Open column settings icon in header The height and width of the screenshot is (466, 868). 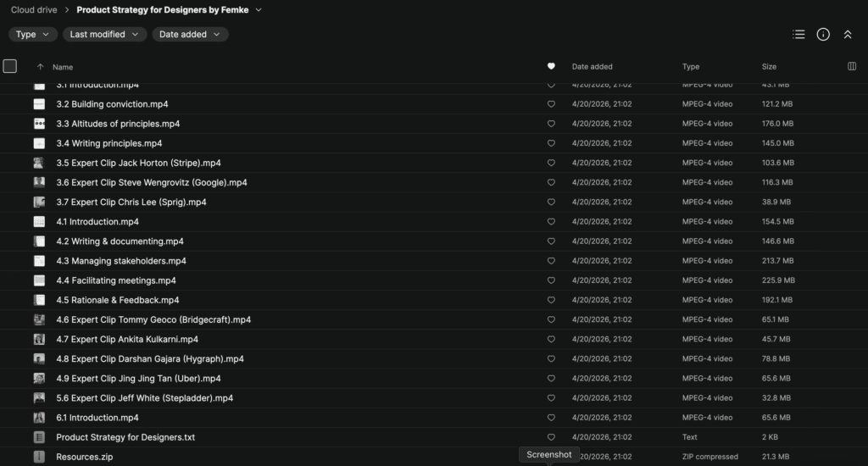(852, 66)
